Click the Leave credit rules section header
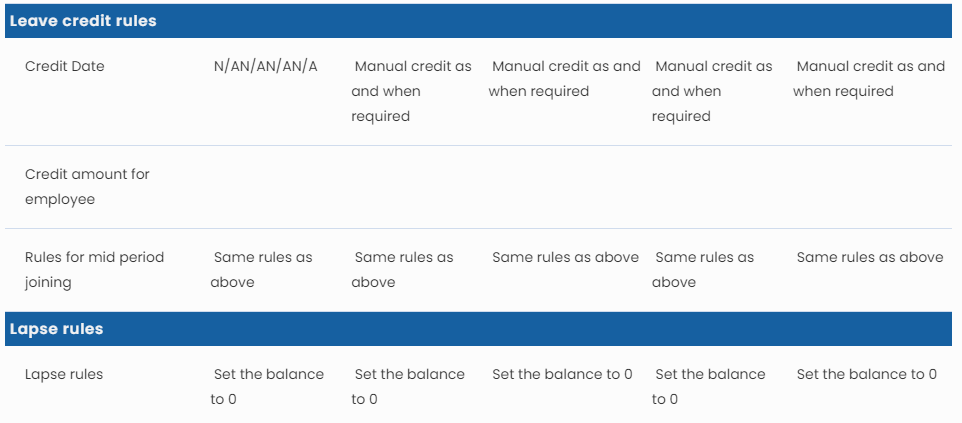Image resolution: width=962 pixels, height=423 pixels. pyautogui.click(x=83, y=21)
